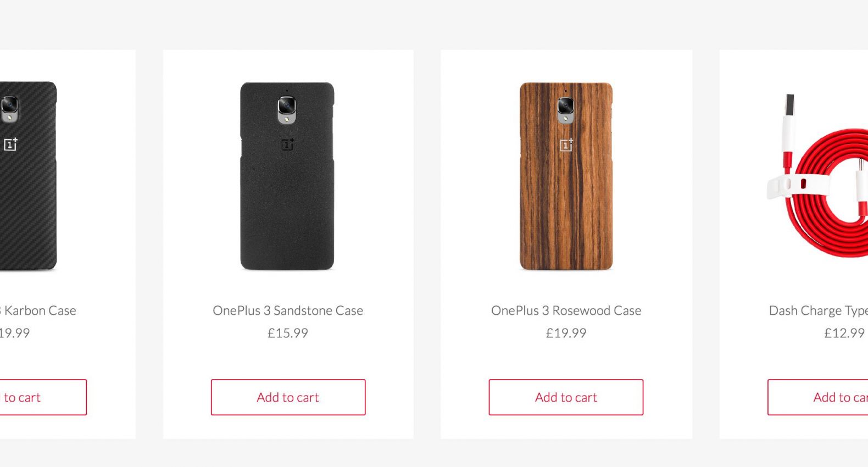Open the OnePlus 3 Rosewood Case image
Image resolution: width=868 pixels, height=467 pixels.
coord(566,176)
